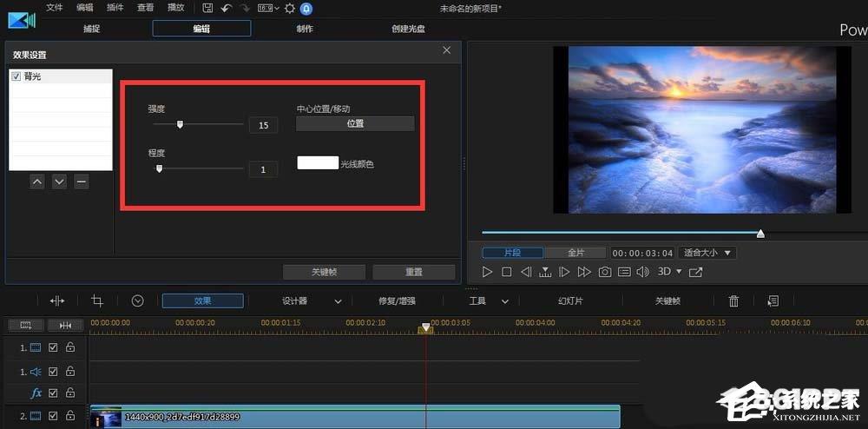This screenshot has height=429, width=868.
Task: Save project with the floppy disk icon
Action: pyautogui.click(x=207, y=9)
